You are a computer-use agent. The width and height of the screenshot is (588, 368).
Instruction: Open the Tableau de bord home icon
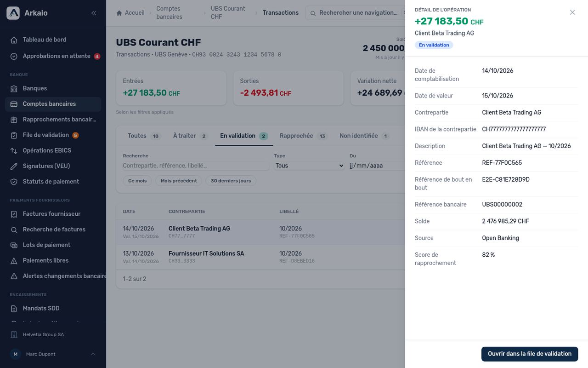click(x=14, y=40)
